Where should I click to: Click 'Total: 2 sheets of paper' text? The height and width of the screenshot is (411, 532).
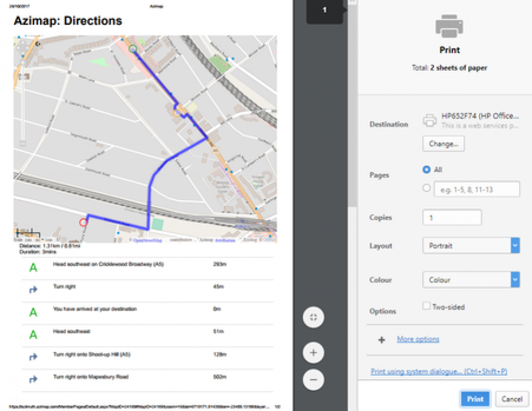[x=449, y=68]
